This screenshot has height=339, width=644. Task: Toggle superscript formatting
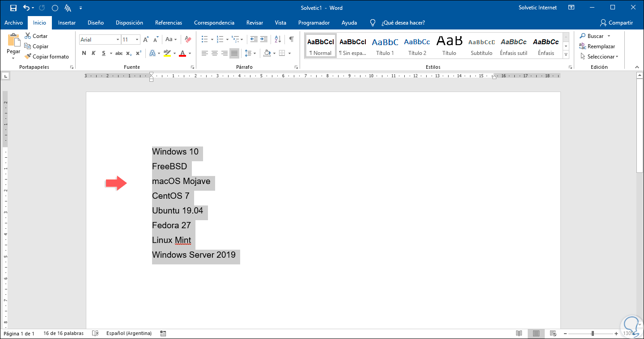pos(139,53)
